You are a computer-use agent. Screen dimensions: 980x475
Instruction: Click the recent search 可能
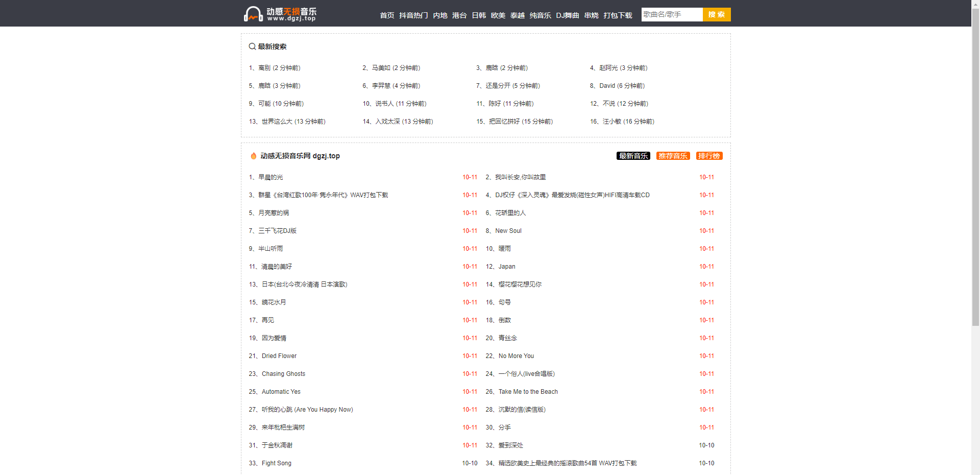tap(264, 104)
